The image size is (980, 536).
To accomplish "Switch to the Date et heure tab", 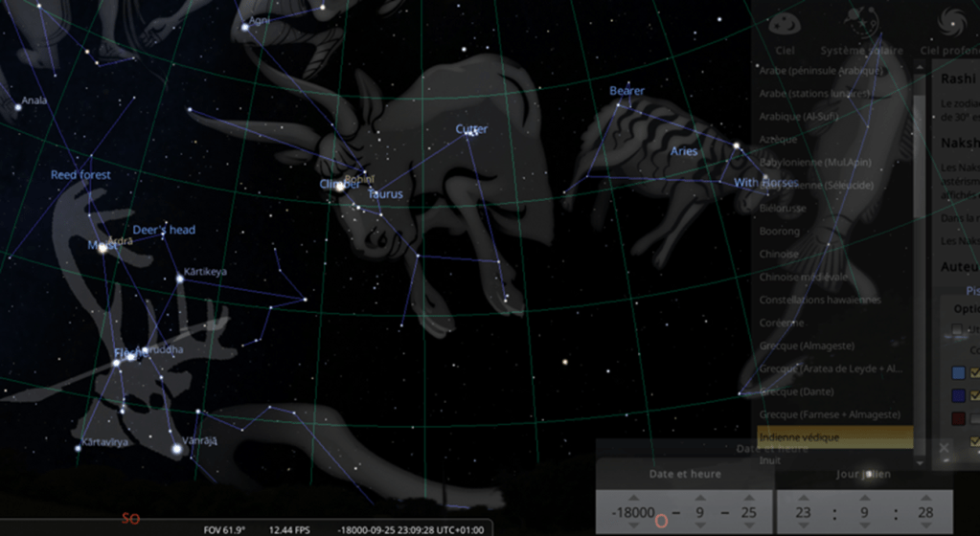I will [x=684, y=474].
